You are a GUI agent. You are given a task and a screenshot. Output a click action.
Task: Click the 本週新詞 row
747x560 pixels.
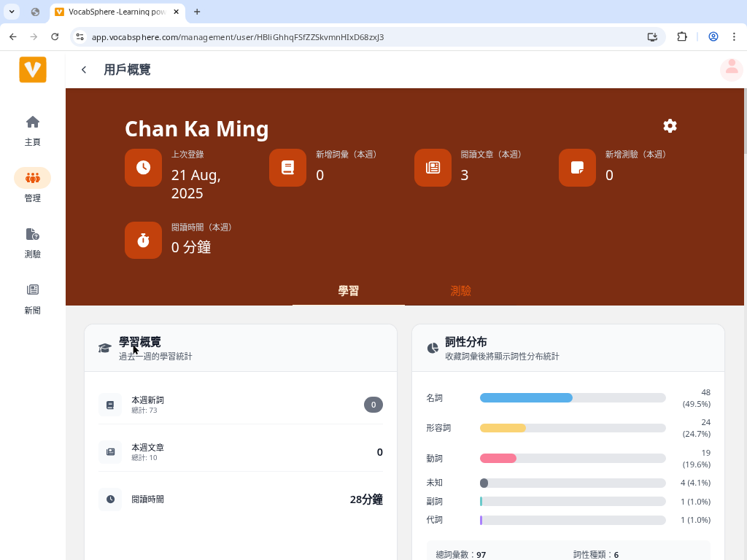pyautogui.click(x=241, y=405)
